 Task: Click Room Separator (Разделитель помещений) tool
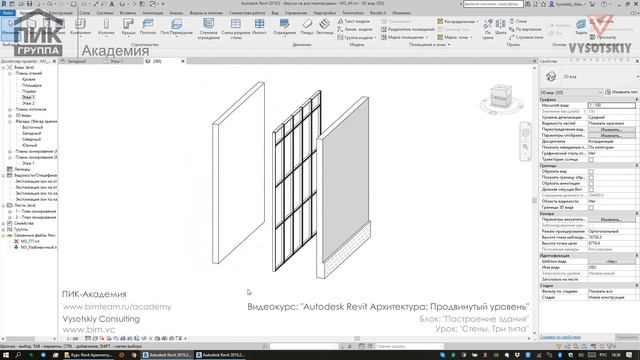407,29
